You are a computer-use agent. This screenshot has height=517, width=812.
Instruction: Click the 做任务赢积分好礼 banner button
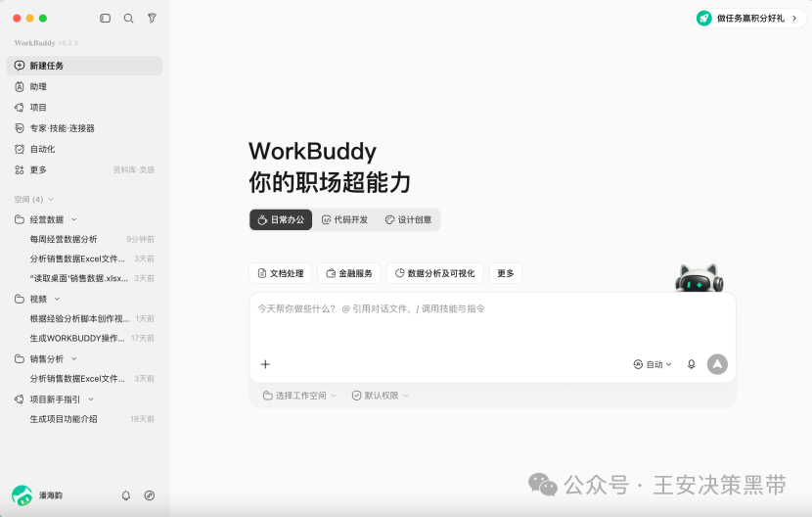tap(749, 19)
